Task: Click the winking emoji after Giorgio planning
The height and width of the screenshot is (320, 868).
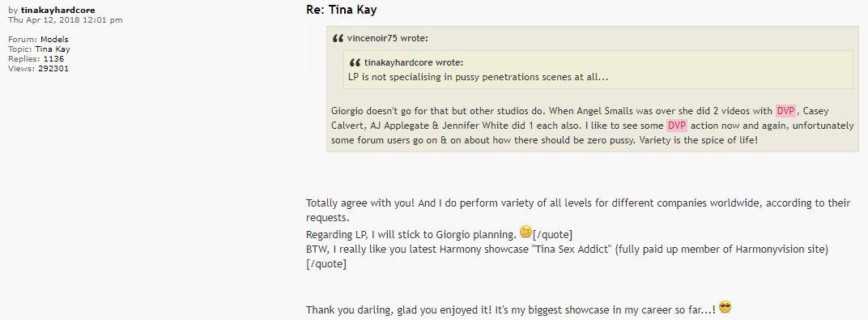Action: (x=525, y=232)
